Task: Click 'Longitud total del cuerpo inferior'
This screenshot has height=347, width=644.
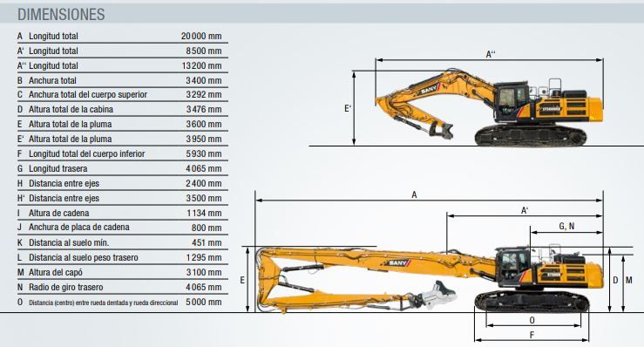Action: point(86,153)
